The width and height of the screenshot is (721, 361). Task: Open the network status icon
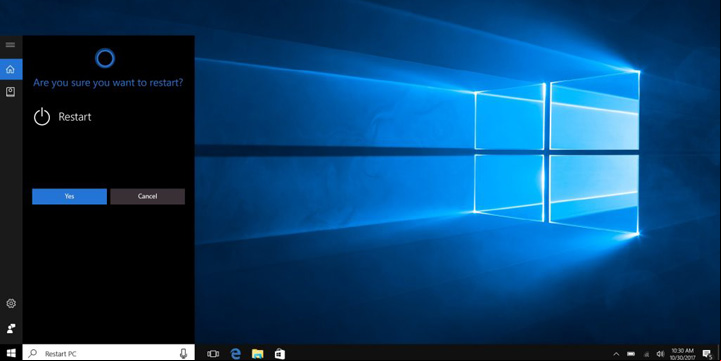(647, 354)
